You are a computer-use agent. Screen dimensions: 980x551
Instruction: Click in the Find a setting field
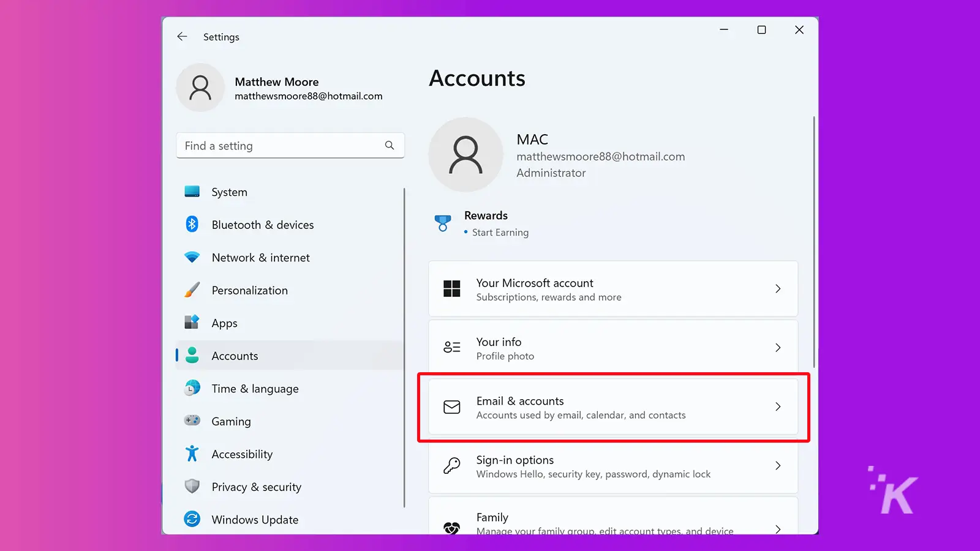(290, 146)
